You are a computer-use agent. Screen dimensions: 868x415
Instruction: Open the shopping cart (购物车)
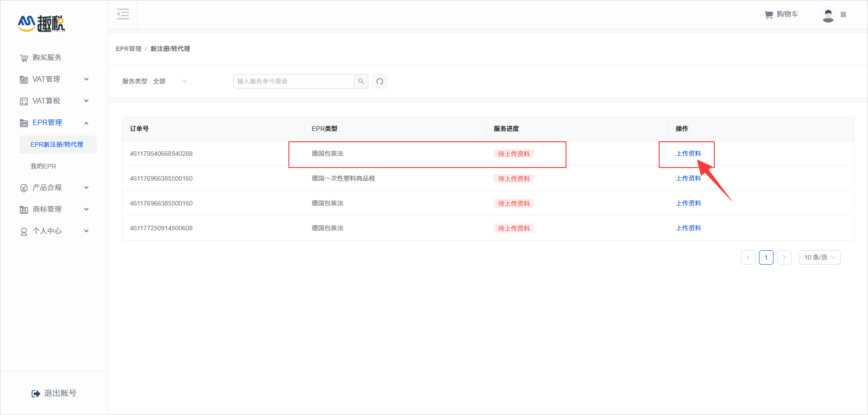point(781,14)
